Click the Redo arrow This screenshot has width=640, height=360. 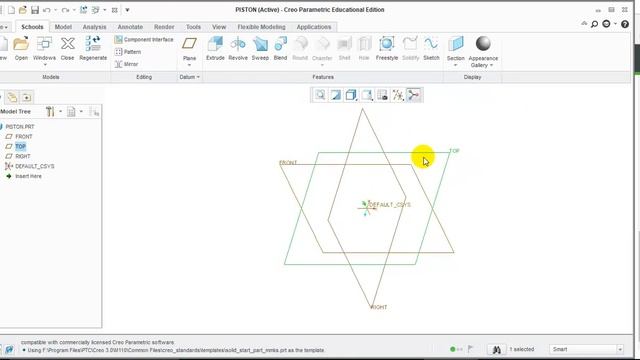point(65,10)
